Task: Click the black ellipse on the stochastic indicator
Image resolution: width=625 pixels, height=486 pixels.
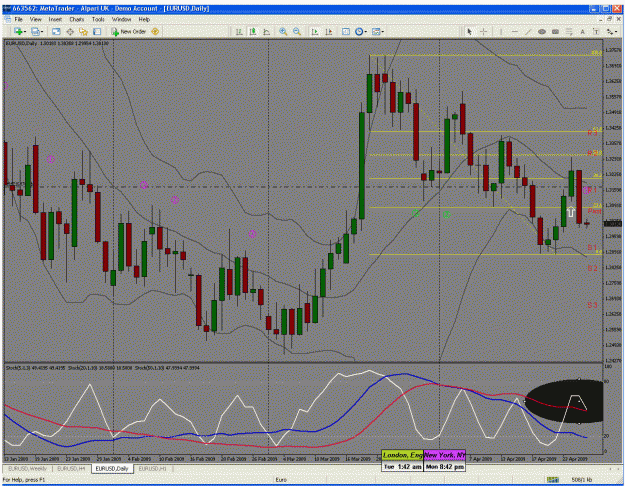Action: 564,401
